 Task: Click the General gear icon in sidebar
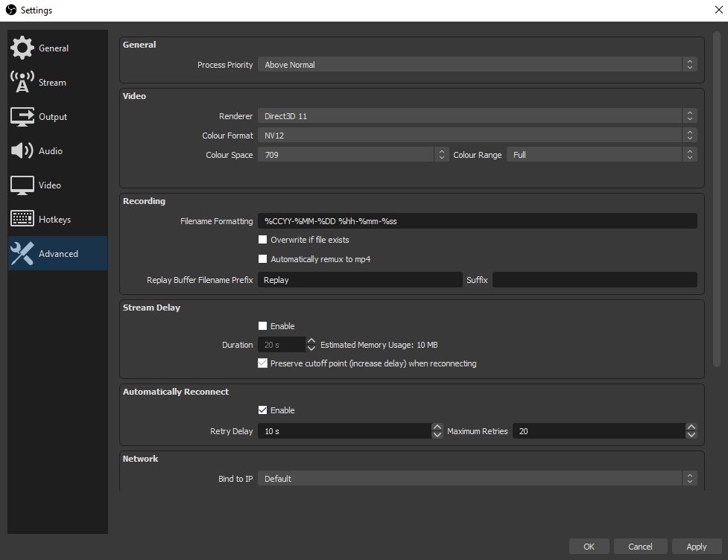22,48
